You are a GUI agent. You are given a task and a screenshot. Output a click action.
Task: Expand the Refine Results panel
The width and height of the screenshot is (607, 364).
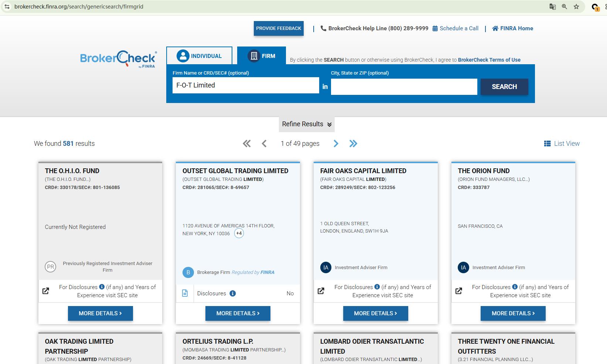pyautogui.click(x=307, y=124)
